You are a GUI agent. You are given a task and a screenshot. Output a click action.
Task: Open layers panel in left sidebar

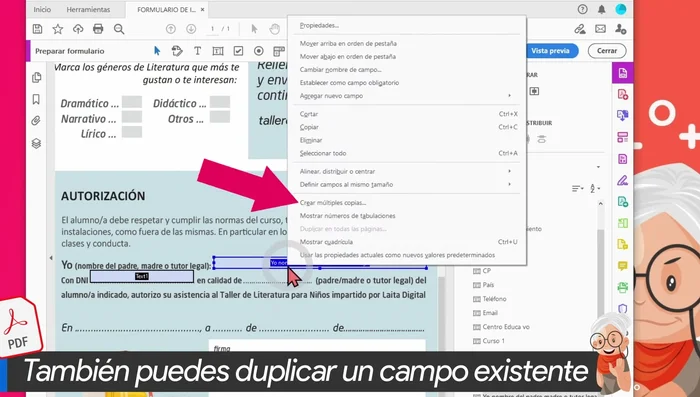(37, 143)
